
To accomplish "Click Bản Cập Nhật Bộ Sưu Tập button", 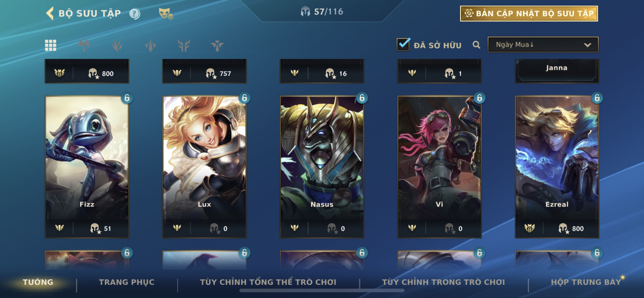I will tap(529, 13).
